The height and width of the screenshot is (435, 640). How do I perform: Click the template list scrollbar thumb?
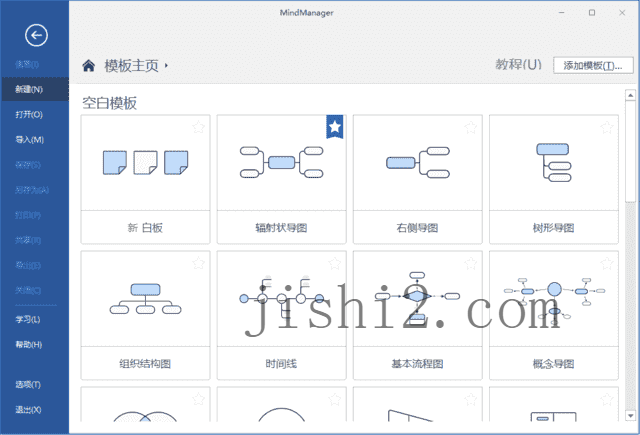631,151
